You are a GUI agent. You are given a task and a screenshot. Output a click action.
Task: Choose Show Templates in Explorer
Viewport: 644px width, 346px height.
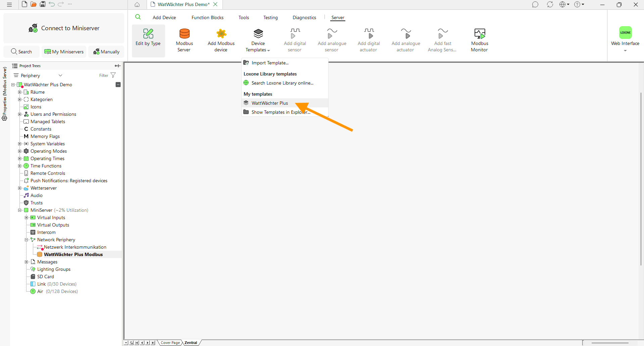[285, 112]
